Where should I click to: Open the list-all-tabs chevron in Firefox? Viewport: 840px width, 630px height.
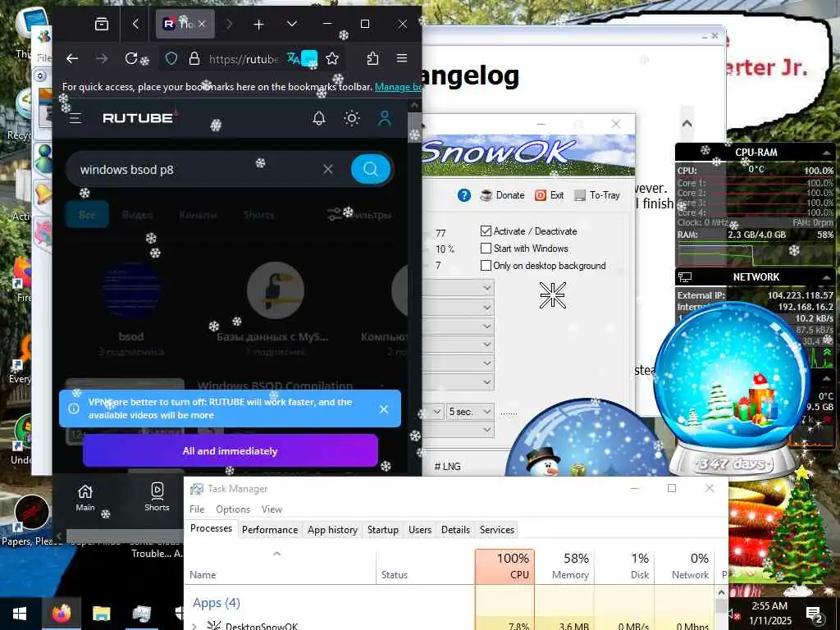[x=292, y=24]
